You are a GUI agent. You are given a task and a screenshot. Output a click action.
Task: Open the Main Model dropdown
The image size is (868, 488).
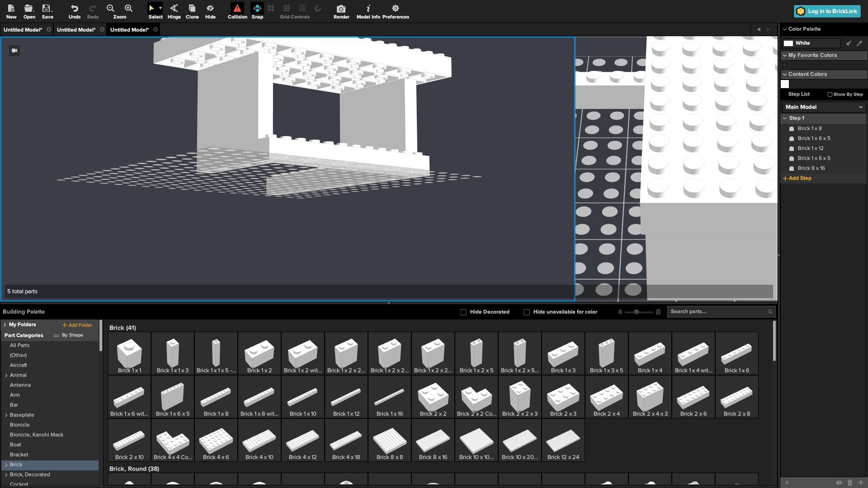pyautogui.click(x=824, y=107)
